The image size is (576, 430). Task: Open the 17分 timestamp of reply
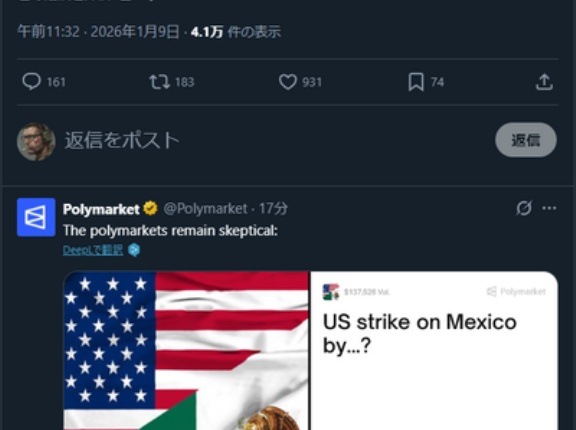(x=273, y=209)
